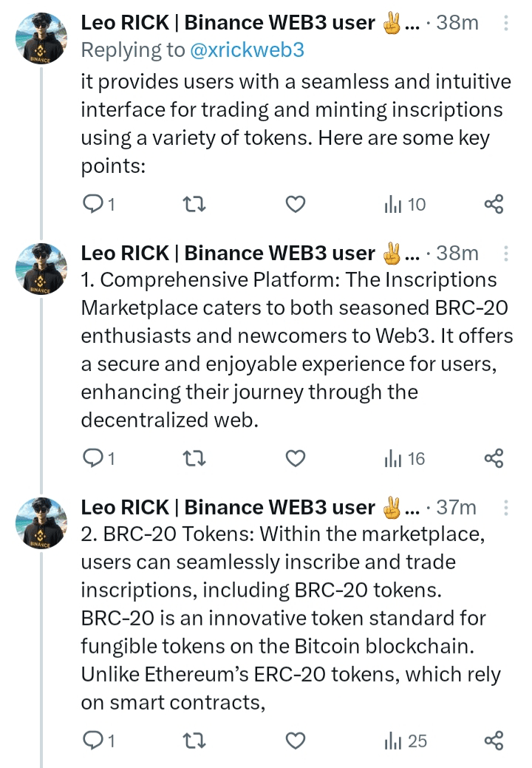This screenshot has height=768, width=532.
Task: View analytics showing 16 views
Action: click(x=405, y=458)
